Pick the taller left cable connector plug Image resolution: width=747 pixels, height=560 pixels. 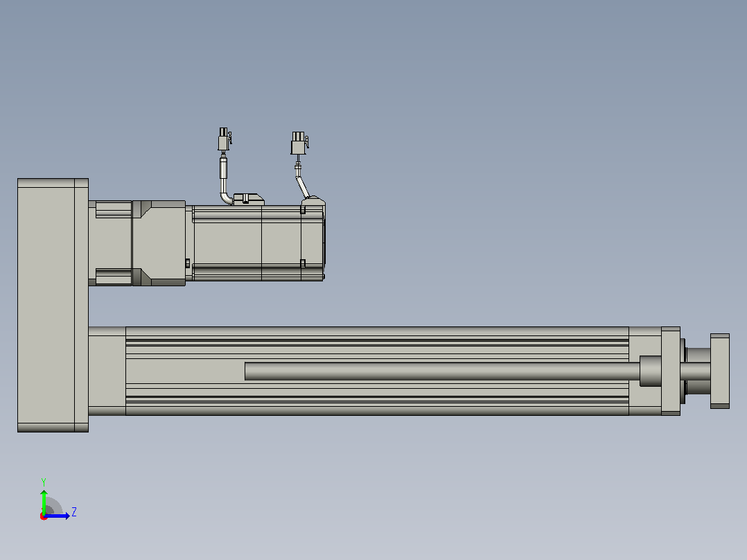pos(224,139)
